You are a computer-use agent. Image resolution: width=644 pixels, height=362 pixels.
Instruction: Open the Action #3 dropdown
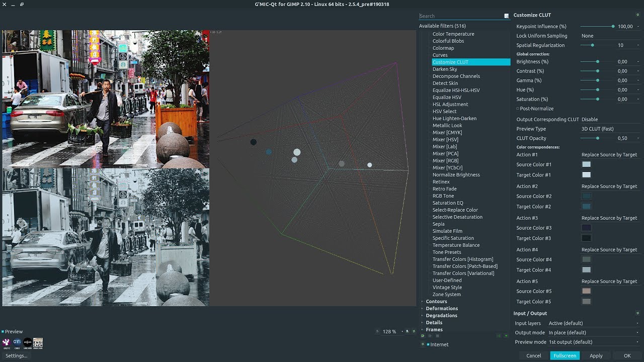coord(611,218)
